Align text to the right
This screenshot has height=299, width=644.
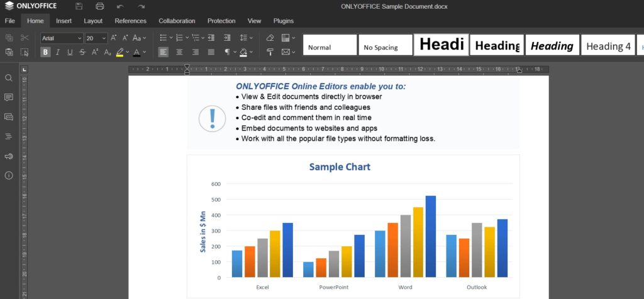pyautogui.click(x=196, y=52)
